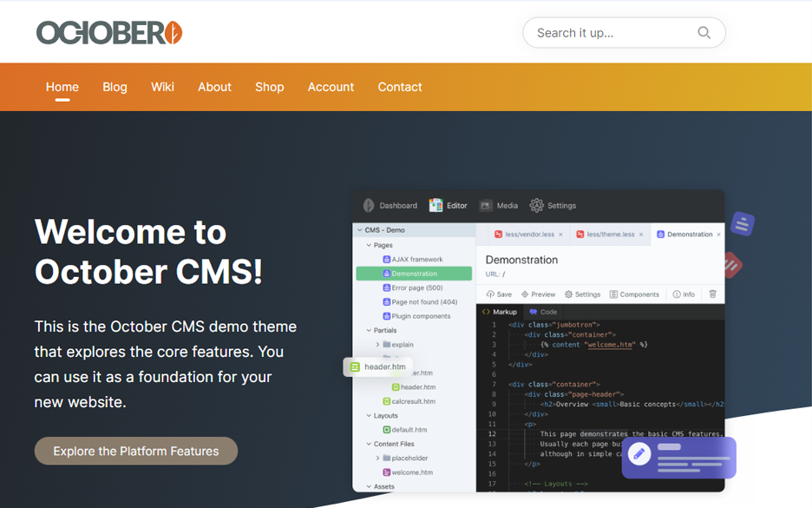Switch to the Code tab
Screen dimensions: 812x508
click(543, 312)
